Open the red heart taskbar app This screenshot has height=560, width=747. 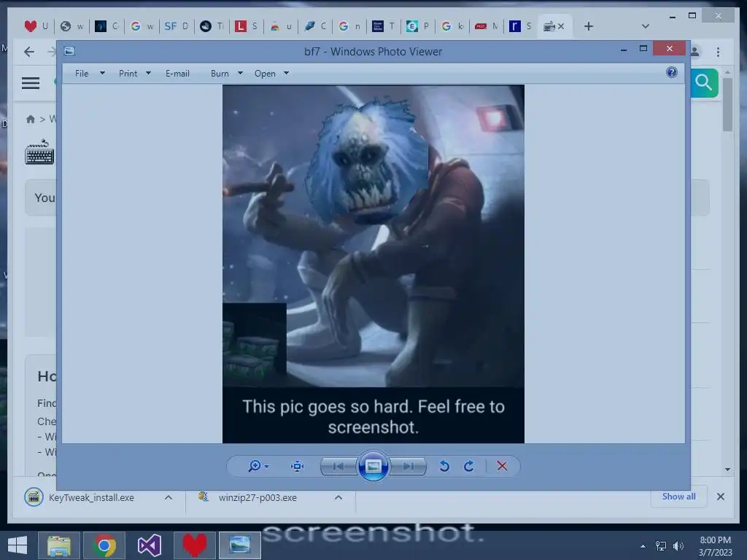pyautogui.click(x=194, y=545)
